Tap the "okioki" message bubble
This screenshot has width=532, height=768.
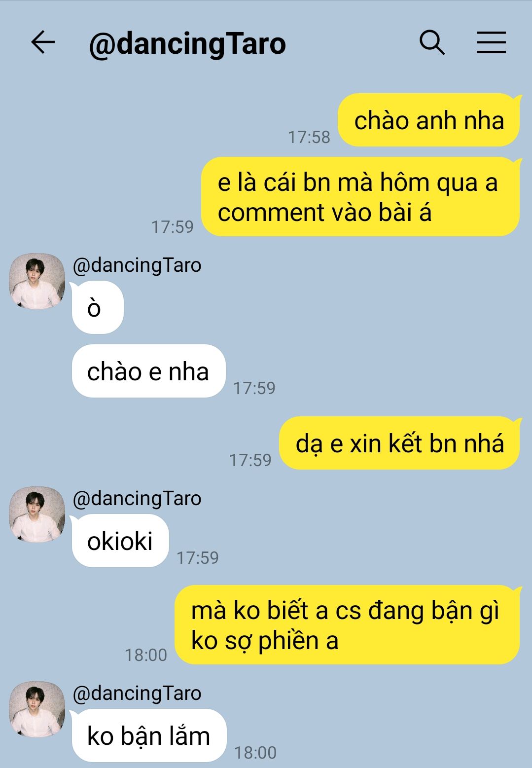pos(120,541)
